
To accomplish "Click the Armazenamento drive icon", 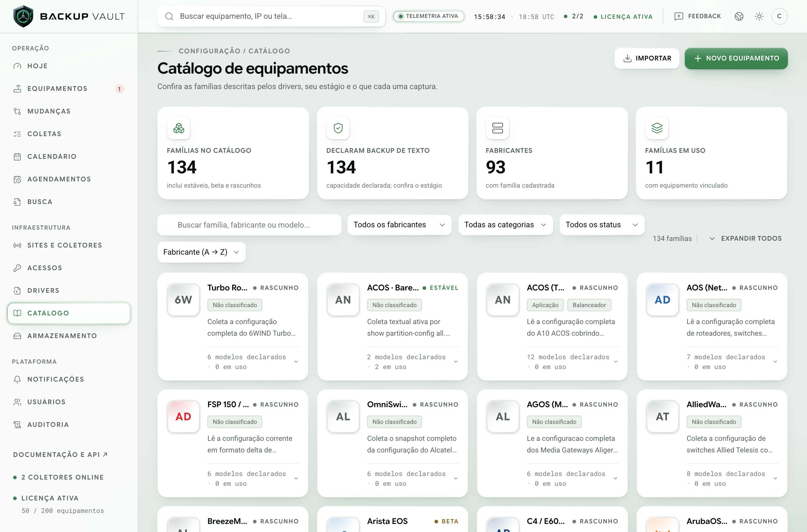I will point(17,336).
